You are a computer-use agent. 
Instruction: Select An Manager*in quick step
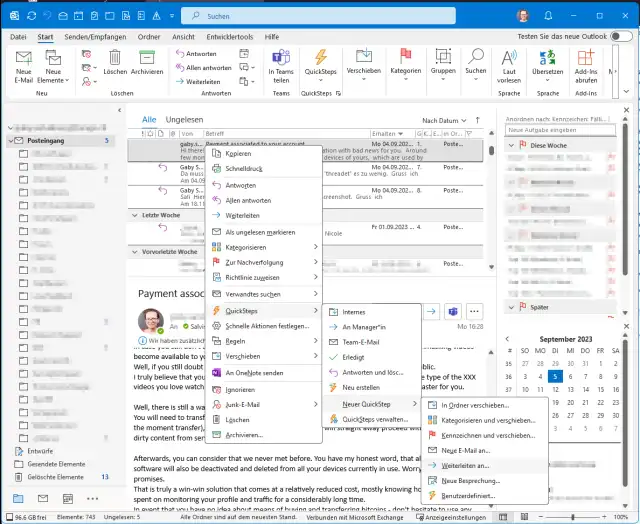[371, 327]
